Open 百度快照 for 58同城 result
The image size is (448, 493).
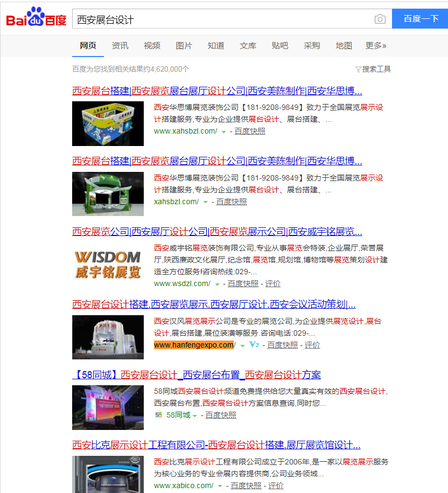221,415
